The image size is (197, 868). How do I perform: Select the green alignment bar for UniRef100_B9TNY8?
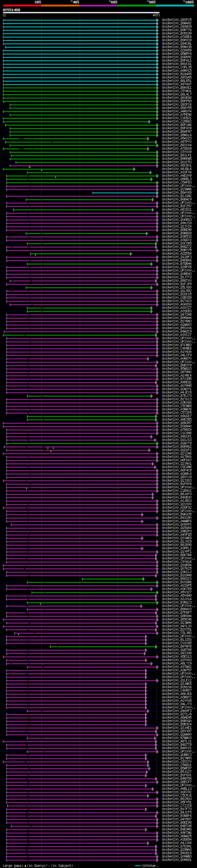point(104,647)
